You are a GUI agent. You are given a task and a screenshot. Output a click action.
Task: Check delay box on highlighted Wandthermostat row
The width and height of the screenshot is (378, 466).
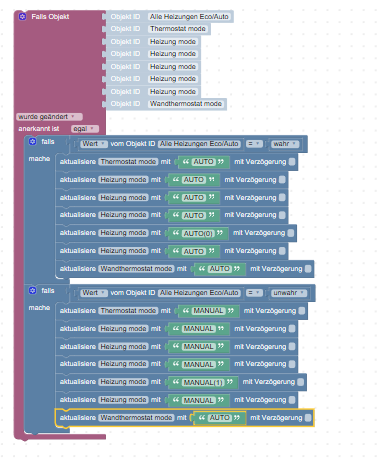(308, 418)
